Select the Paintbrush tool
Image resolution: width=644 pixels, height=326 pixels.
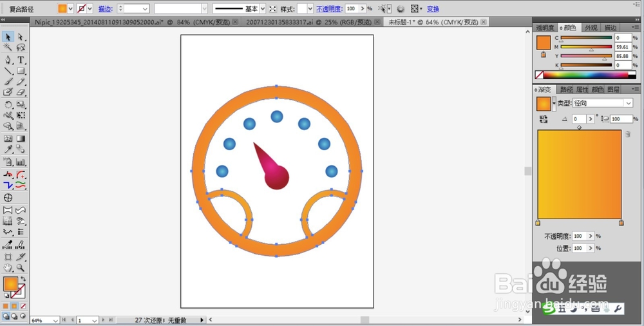tap(8, 82)
